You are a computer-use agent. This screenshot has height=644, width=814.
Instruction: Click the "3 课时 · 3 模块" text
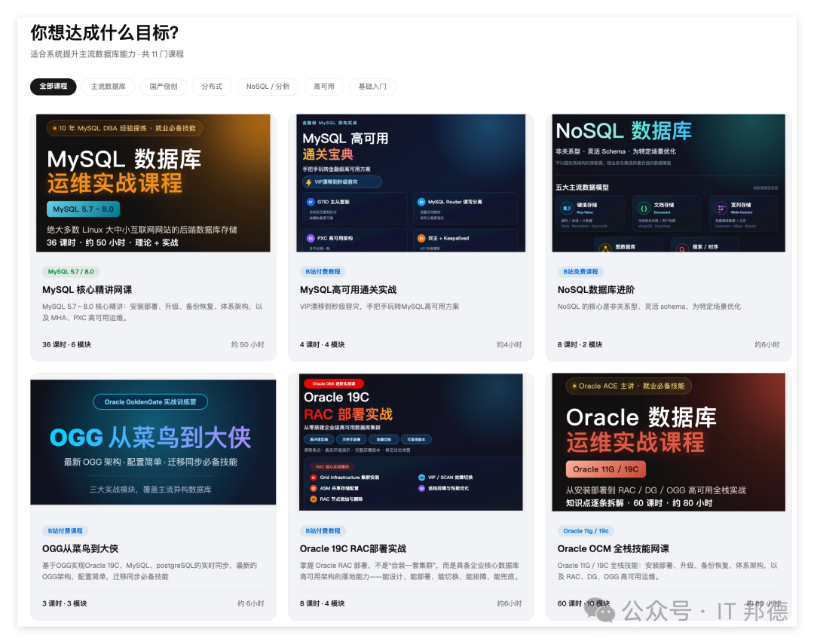click(x=64, y=603)
